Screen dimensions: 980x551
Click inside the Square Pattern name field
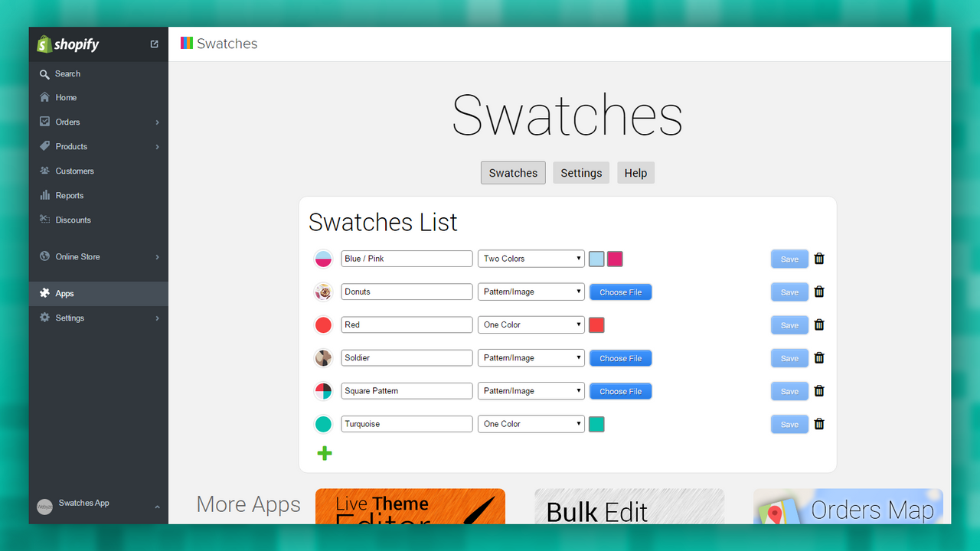click(x=407, y=390)
